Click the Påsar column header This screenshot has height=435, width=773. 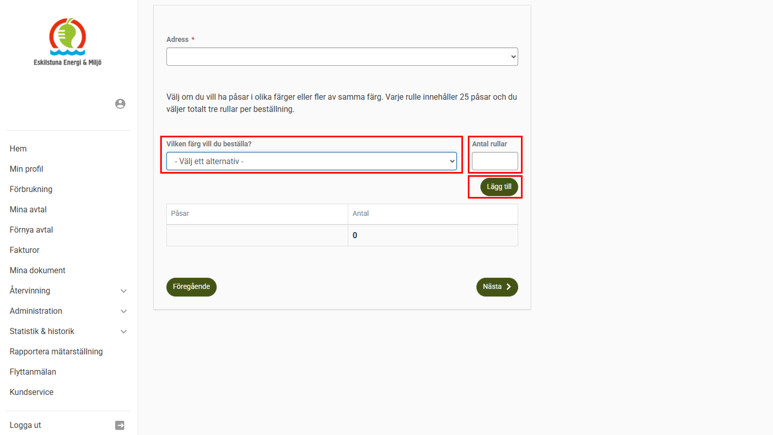(x=257, y=214)
